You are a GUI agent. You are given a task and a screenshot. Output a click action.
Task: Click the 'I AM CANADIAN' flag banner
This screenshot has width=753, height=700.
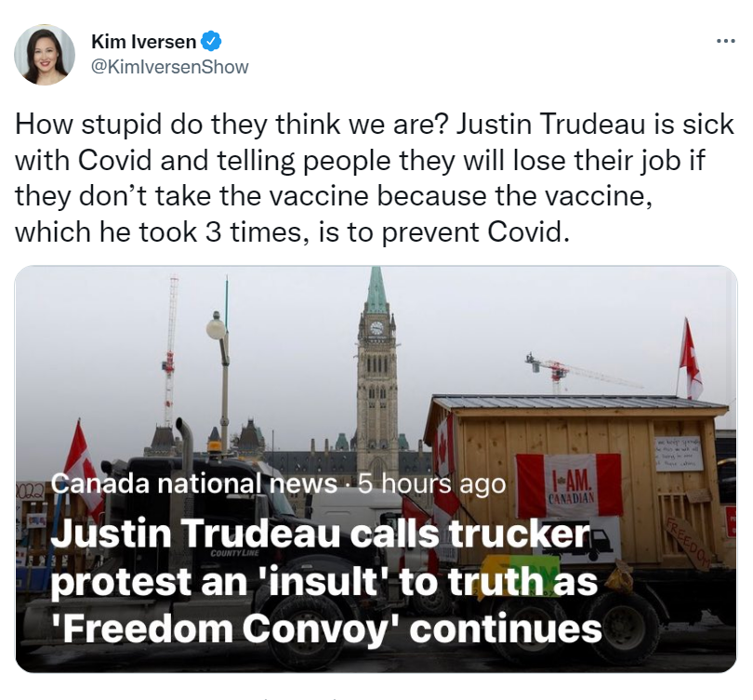pos(569,485)
